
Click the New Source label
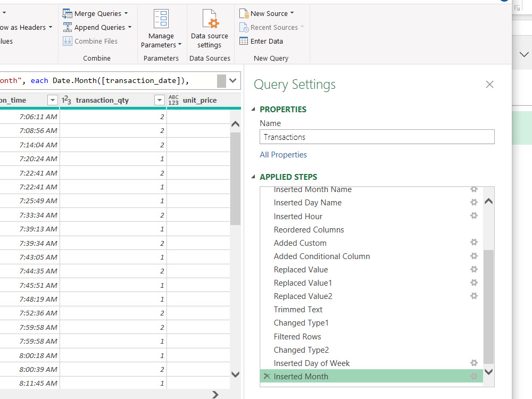coord(269,14)
